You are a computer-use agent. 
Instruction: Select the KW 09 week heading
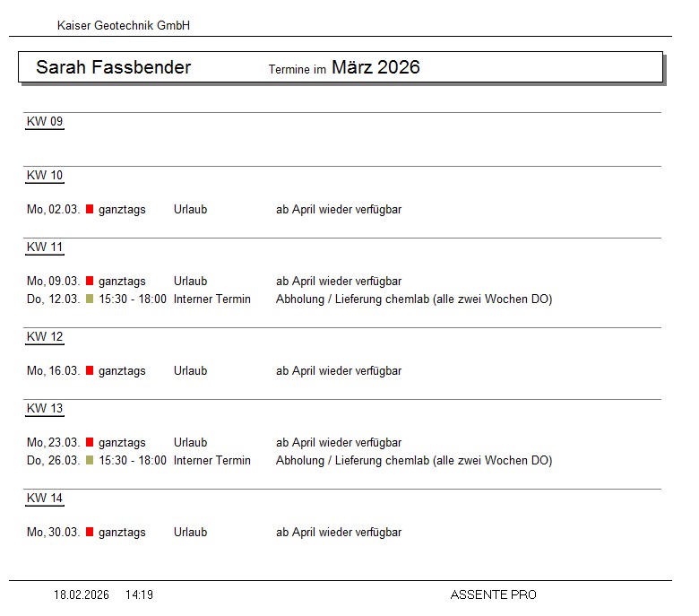click(45, 122)
